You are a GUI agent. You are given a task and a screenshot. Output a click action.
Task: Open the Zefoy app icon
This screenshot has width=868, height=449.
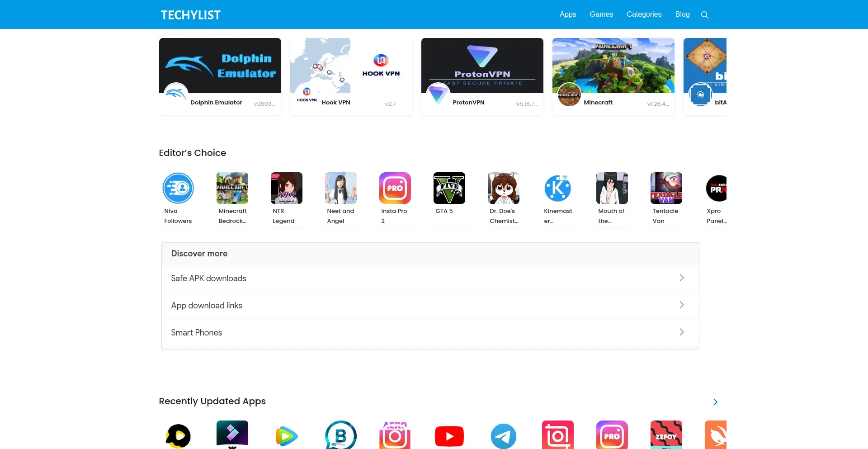tap(666, 435)
